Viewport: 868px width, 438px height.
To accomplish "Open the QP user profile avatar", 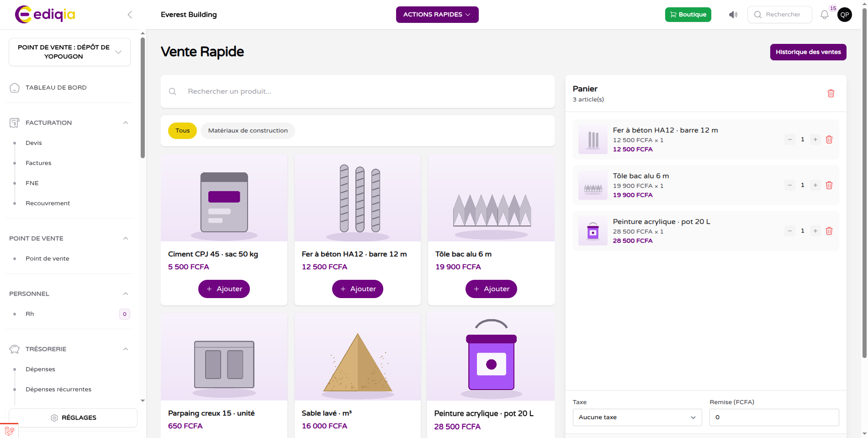I will (x=845, y=15).
